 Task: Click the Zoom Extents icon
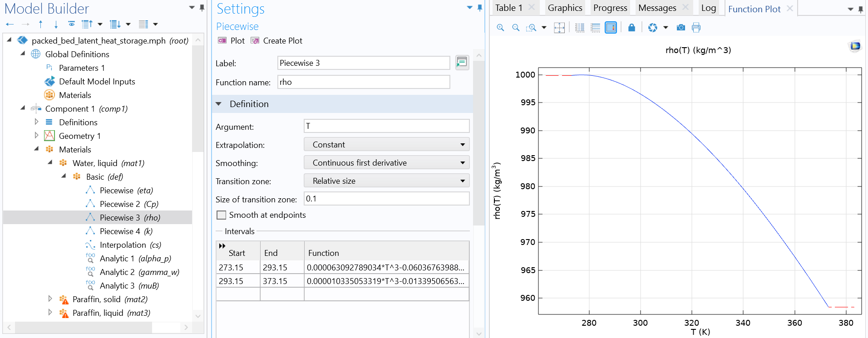point(559,28)
